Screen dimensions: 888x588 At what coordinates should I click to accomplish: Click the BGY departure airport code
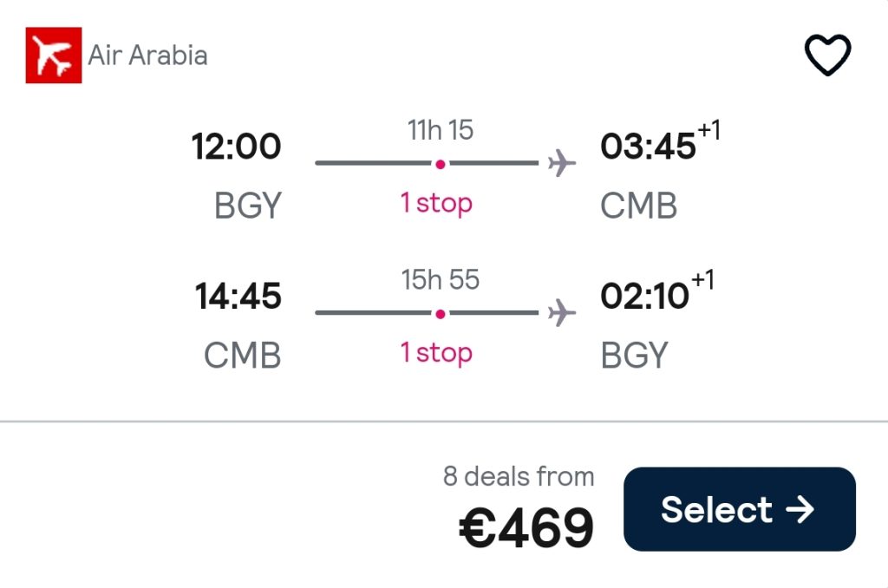(x=247, y=205)
